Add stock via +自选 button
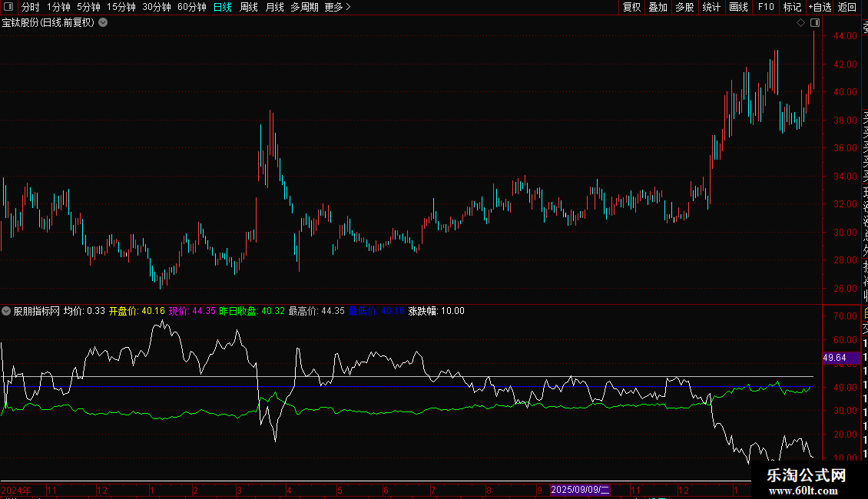 coord(819,7)
